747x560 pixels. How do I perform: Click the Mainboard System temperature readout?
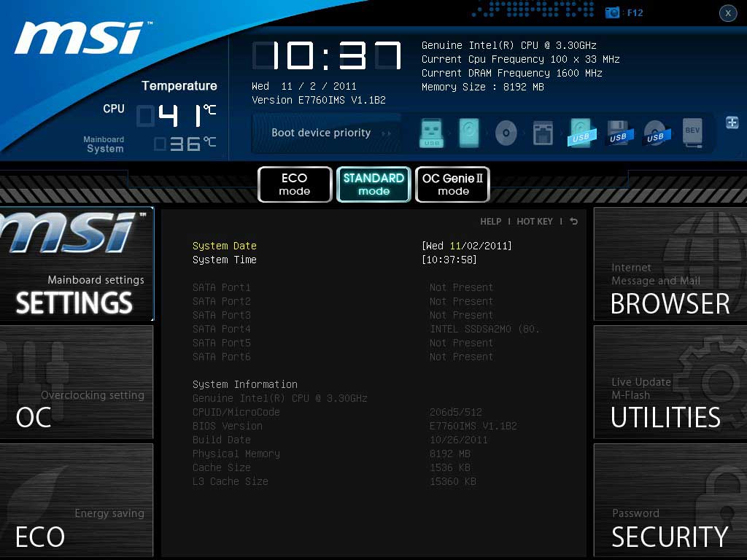185,144
